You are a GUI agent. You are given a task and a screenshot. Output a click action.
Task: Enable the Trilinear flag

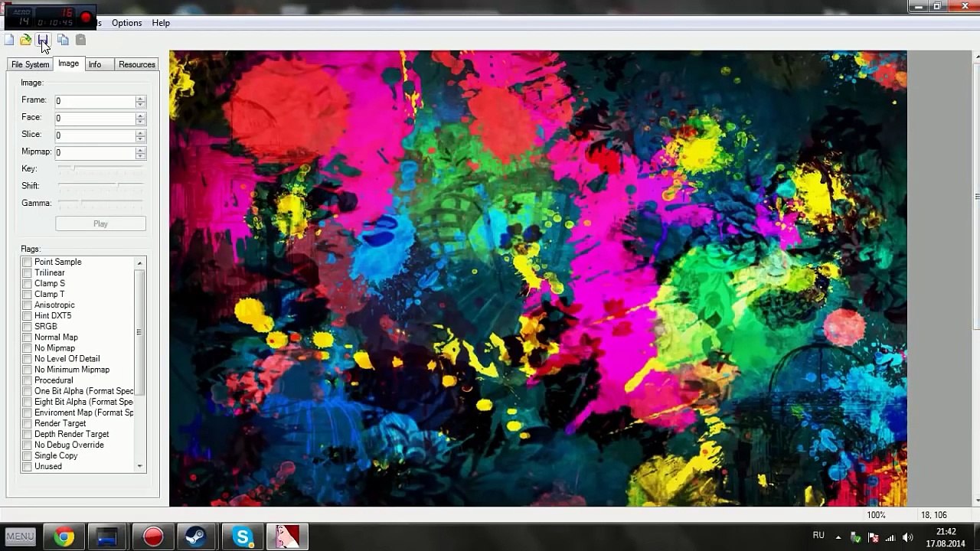coord(27,272)
